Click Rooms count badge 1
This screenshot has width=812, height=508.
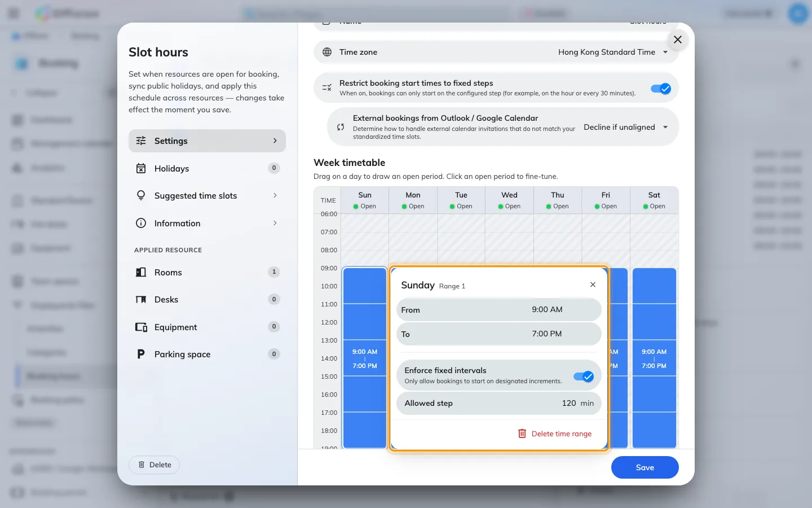(274, 272)
